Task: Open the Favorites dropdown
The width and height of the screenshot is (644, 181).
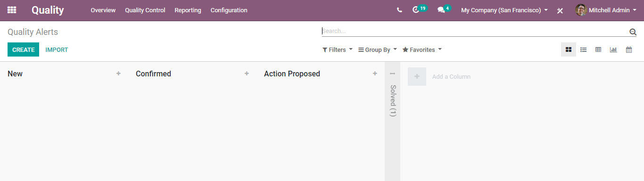Action: click(422, 49)
